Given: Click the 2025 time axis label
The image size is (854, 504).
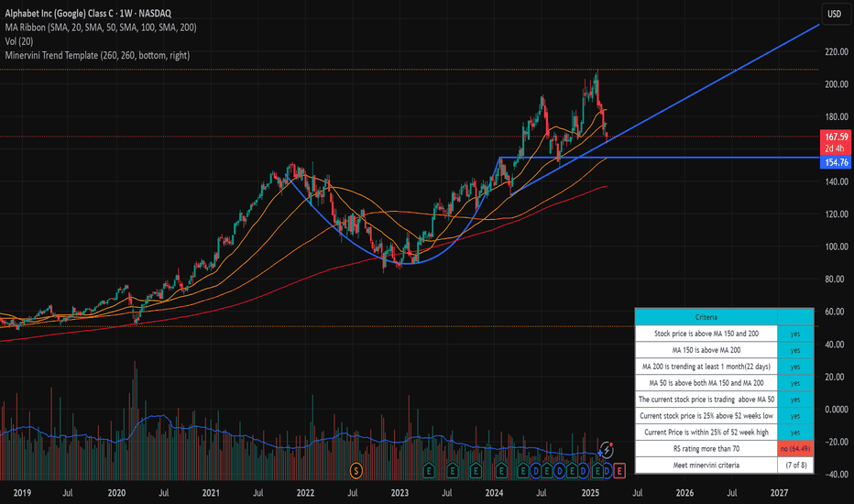Looking at the screenshot, I should point(590,493).
